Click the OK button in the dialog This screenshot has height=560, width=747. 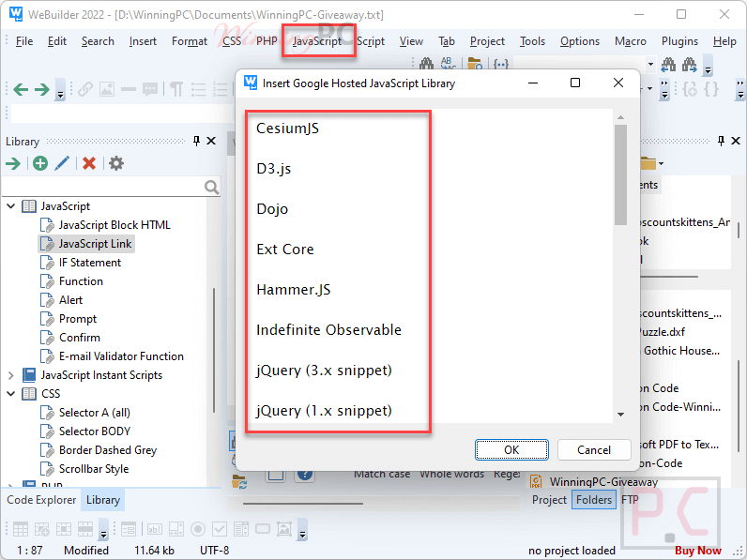coord(511,450)
